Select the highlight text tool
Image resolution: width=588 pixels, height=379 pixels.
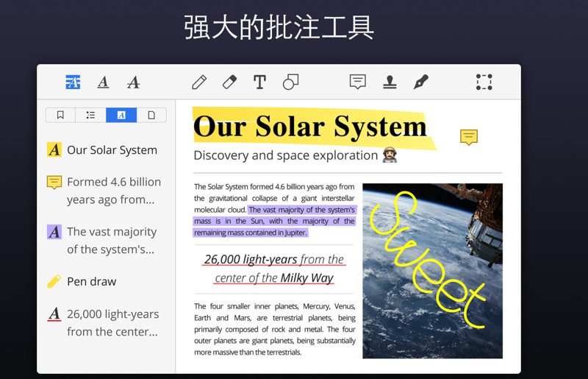tap(73, 82)
